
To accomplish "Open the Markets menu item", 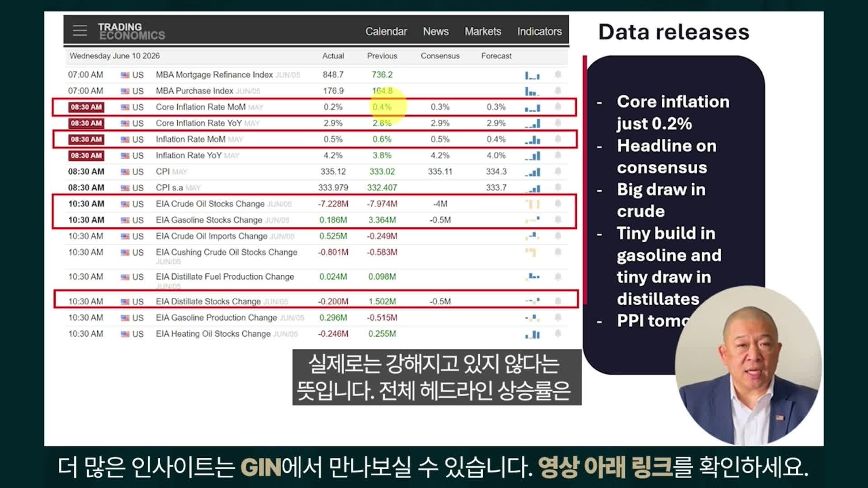I will point(483,32).
